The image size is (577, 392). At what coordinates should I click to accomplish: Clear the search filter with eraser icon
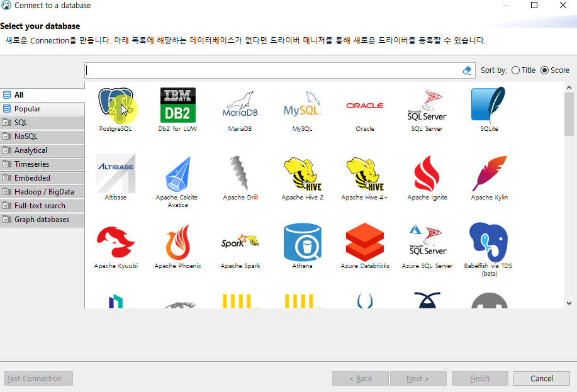467,70
